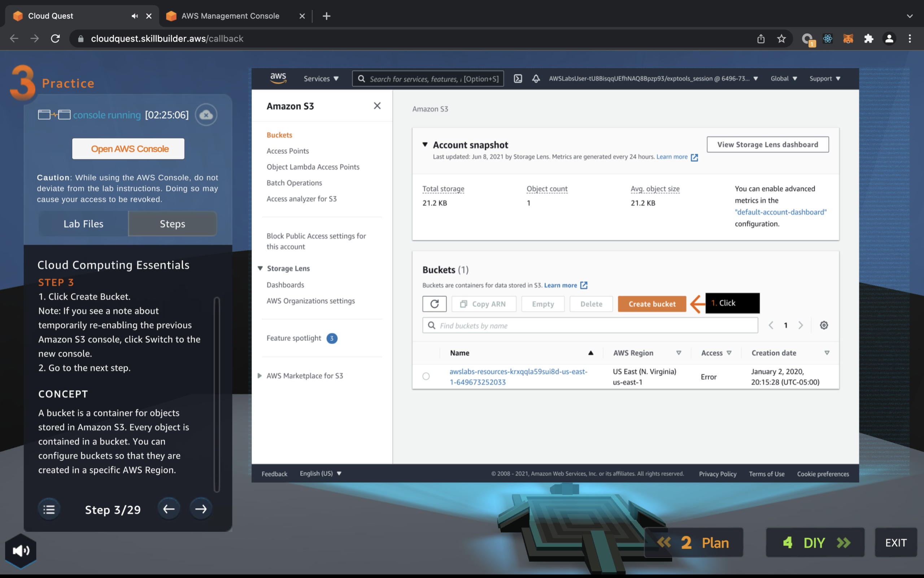This screenshot has height=578, width=924.
Task: Open the Services dropdown menu
Action: tap(321, 79)
